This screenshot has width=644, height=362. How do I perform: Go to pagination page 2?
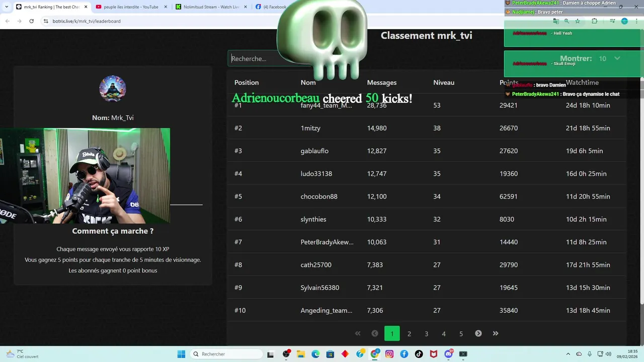(409, 333)
